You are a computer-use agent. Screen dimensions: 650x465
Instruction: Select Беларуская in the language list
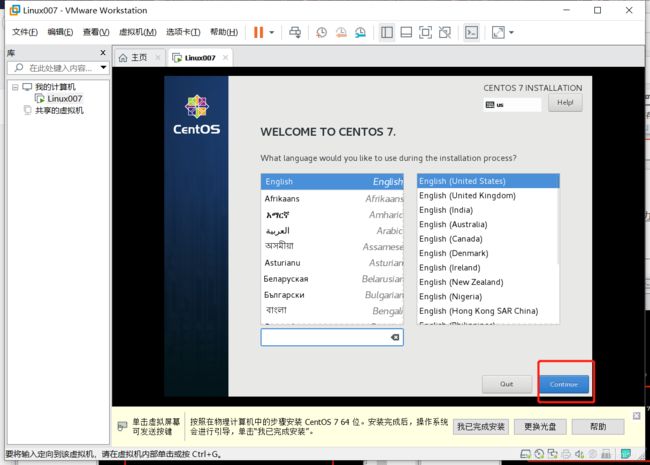(x=332, y=279)
